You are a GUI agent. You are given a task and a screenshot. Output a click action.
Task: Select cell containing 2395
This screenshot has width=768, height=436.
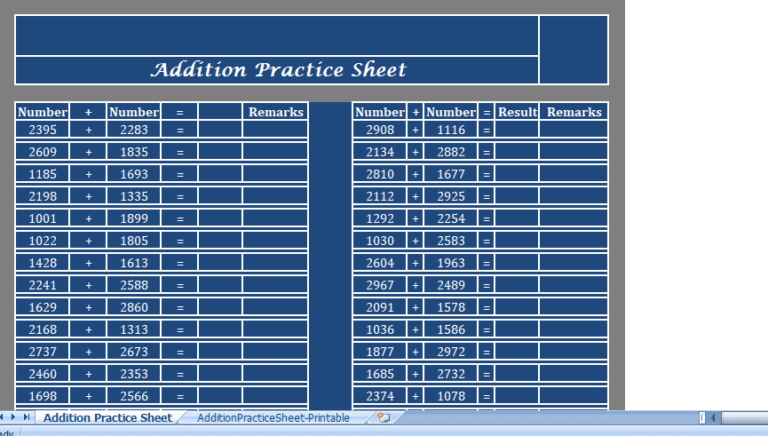coord(43,130)
